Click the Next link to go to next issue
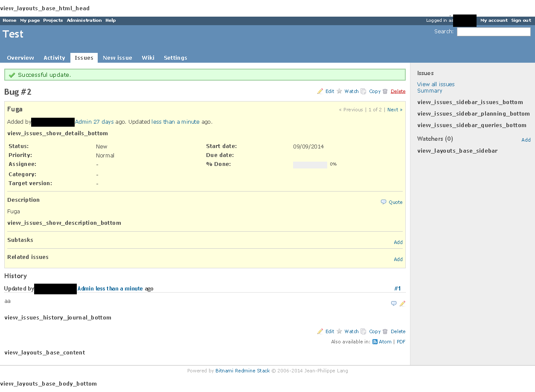 393,110
